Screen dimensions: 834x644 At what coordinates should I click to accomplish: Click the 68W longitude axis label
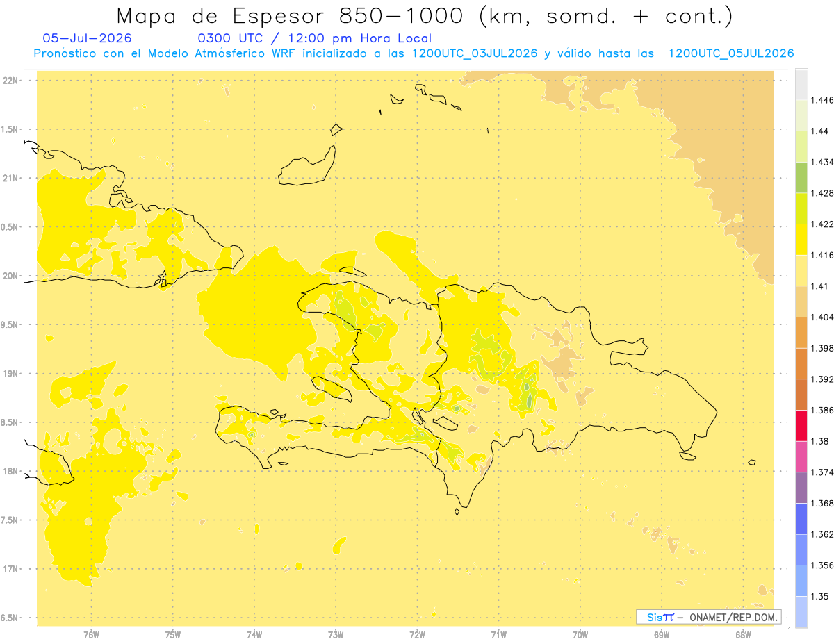point(743,635)
